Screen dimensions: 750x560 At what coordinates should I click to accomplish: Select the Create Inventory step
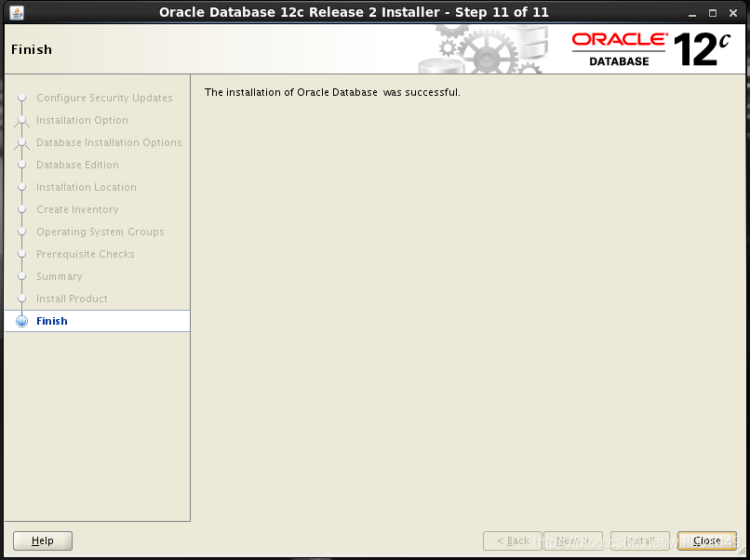77,209
